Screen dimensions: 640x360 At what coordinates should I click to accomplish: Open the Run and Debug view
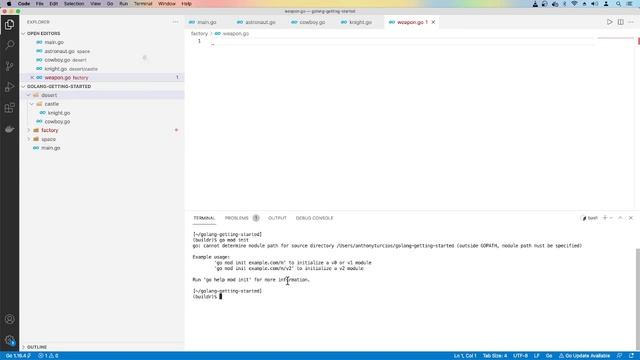point(9,87)
